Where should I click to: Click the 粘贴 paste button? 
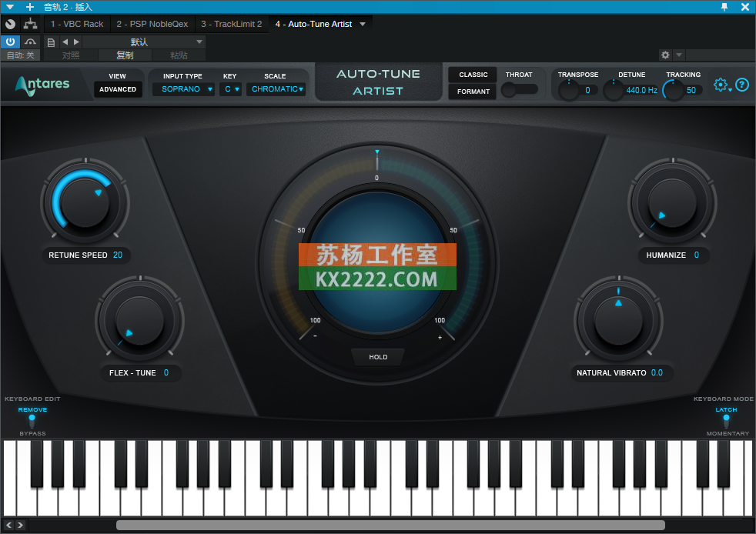coord(179,55)
